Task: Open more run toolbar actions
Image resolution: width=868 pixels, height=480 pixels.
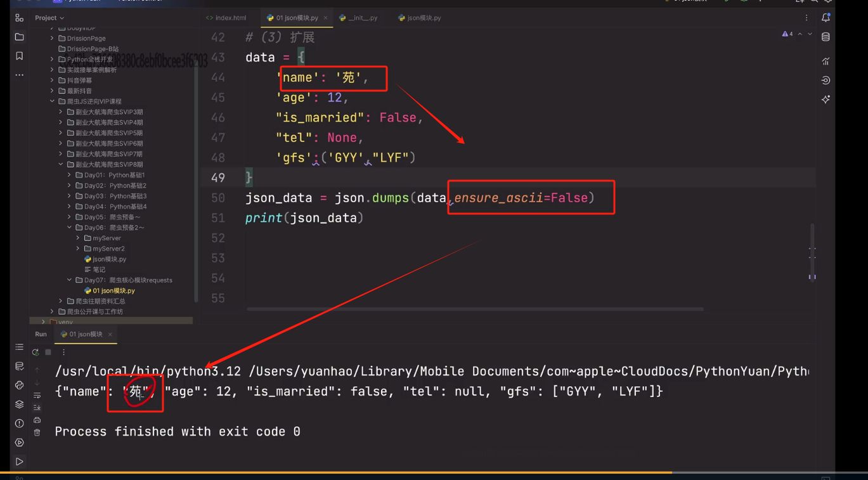Action: click(63, 352)
